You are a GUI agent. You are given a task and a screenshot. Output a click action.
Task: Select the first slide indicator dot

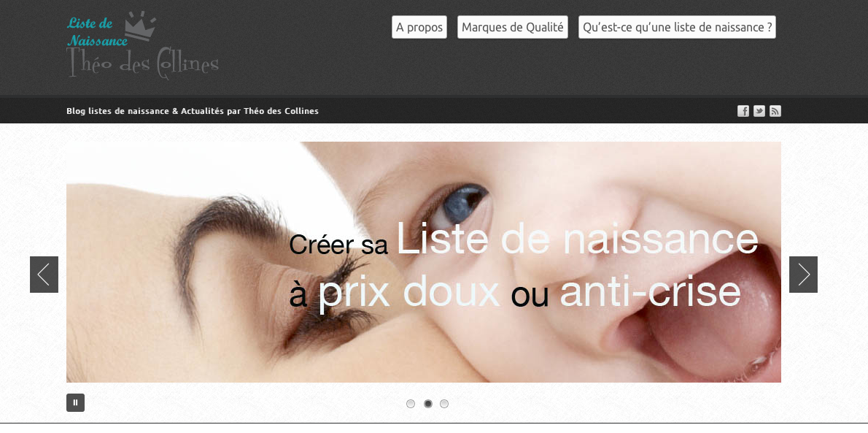point(411,404)
